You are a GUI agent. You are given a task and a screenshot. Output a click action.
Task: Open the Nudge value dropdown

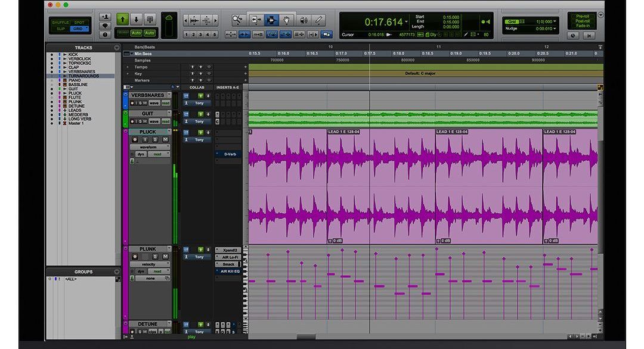click(555, 29)
